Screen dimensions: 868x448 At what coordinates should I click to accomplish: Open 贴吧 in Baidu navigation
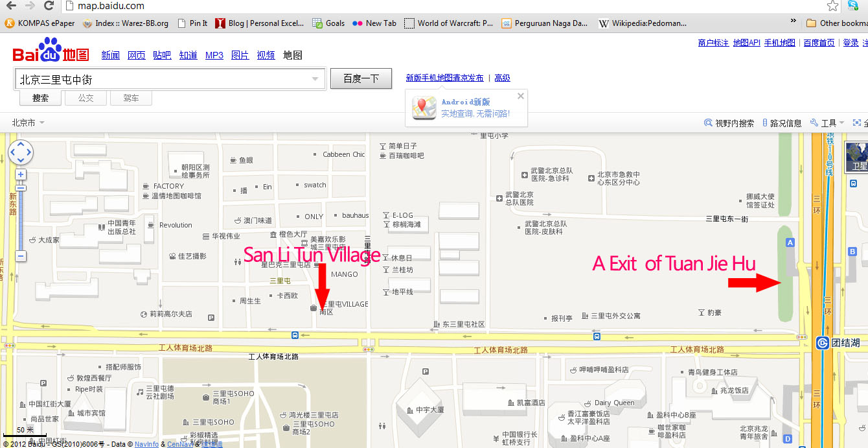[163, 56]
